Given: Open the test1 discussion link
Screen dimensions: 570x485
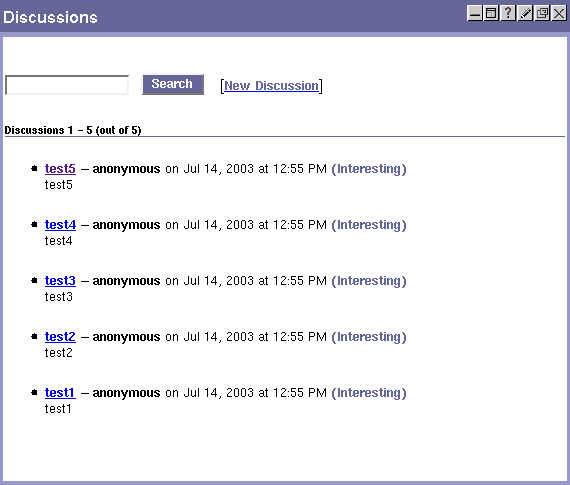Looking at the screenshot, I should (60, 393).
